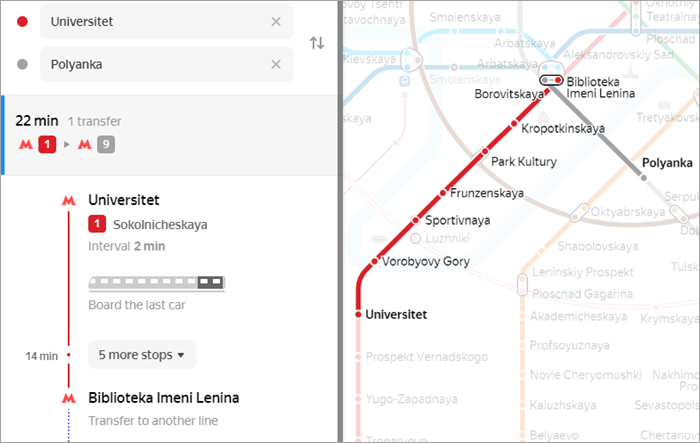
Task: Click the red origin marker dot
Action: click(x=22, y=21)
